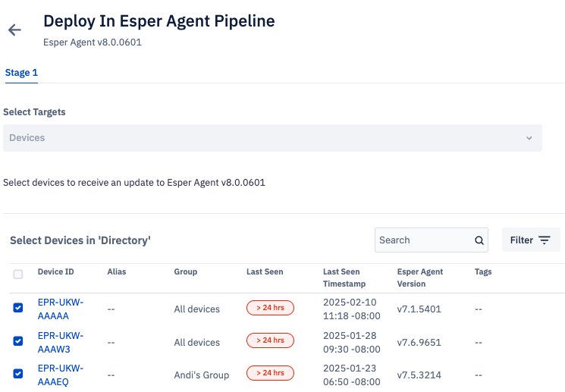The height and width of the screenshot is (392, 565).
Task: Click the Esper Agent Version column header
Action: click(420, 278)
